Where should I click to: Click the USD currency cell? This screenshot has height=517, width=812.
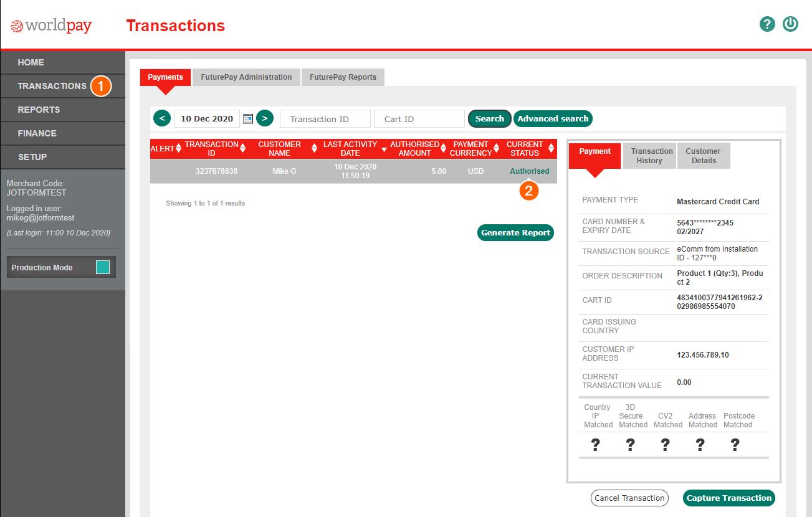475,171
